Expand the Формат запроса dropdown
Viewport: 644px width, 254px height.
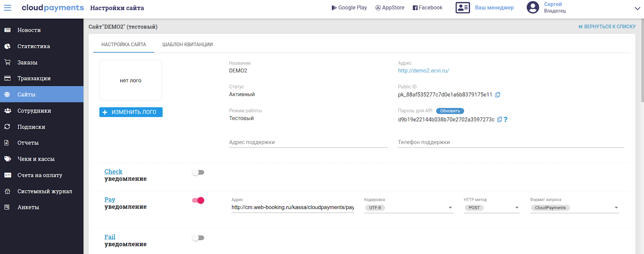click(616, 208)
